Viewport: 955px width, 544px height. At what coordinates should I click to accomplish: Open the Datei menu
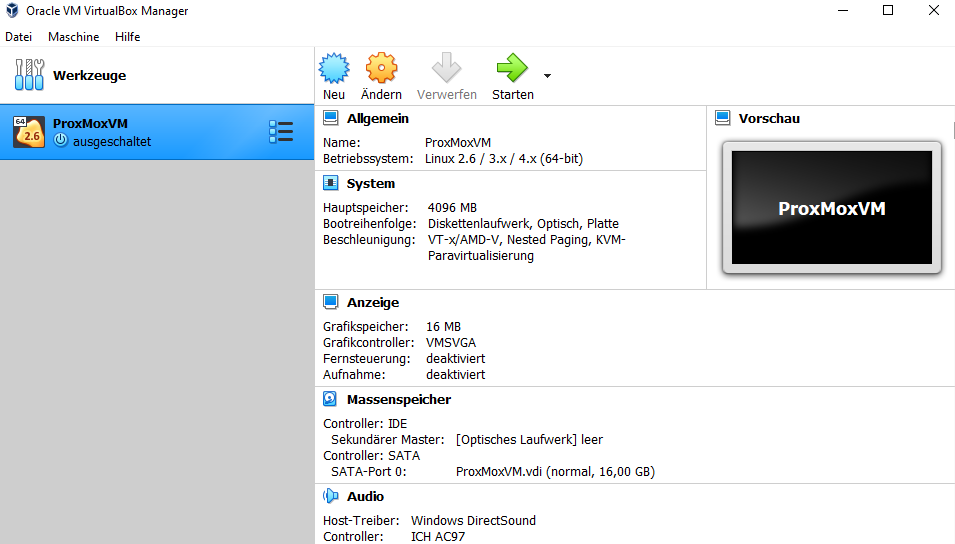click(x=18, y=37)
